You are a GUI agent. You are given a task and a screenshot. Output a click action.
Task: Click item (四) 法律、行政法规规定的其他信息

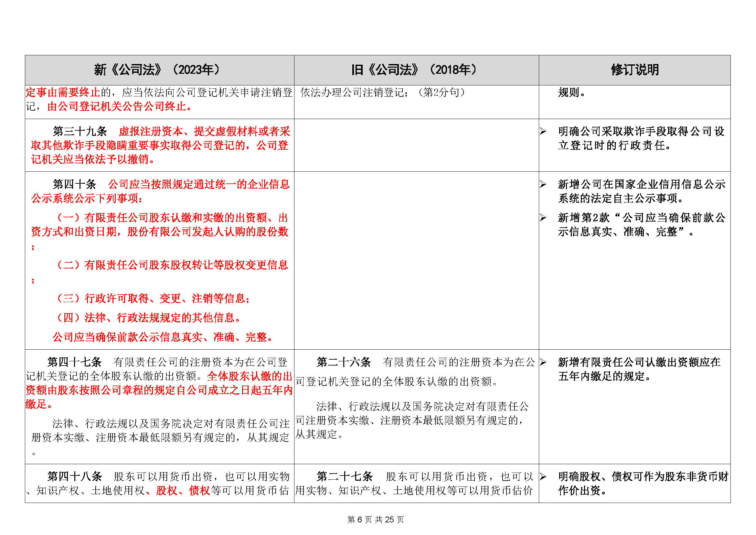tap(148, 318)
